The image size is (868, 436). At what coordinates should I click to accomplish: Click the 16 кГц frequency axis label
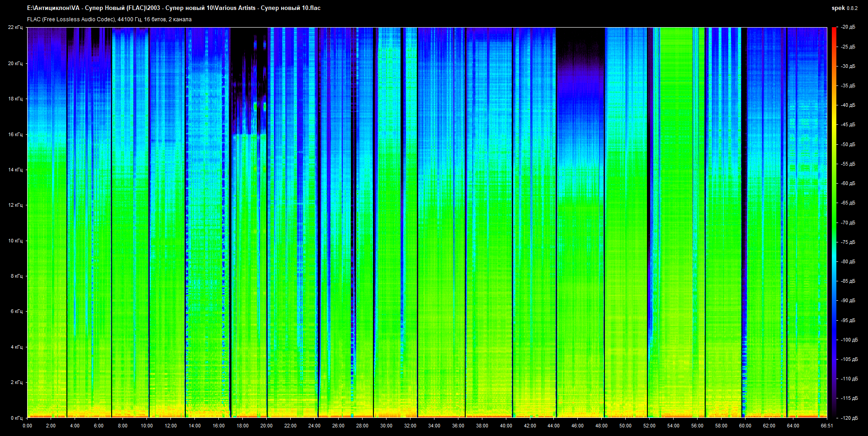[15, 134]
